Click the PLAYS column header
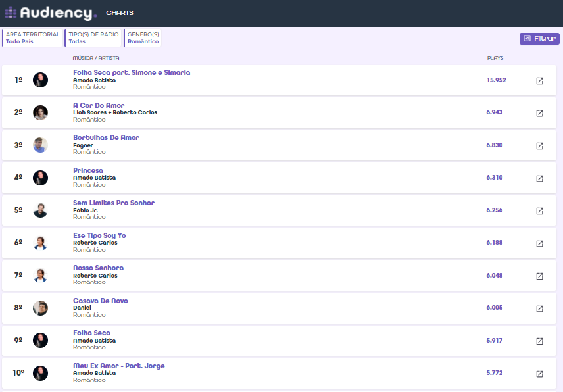The width and height of the screenshot is (563, 392). [495, 58]
